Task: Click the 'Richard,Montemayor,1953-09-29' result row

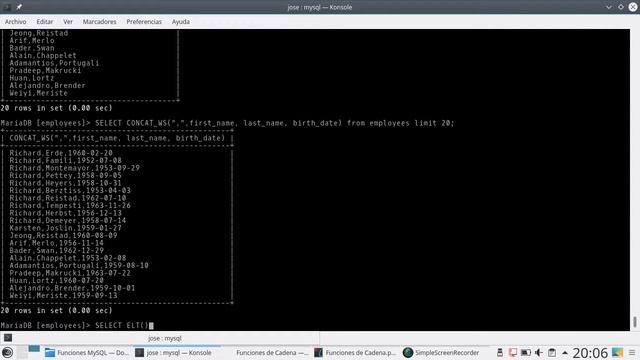Action: (75, 168)
